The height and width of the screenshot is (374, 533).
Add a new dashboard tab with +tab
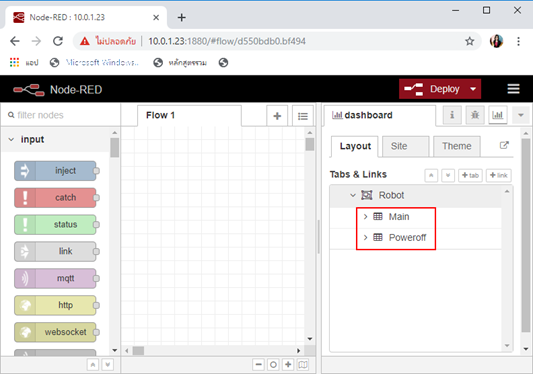click(470, 175)
